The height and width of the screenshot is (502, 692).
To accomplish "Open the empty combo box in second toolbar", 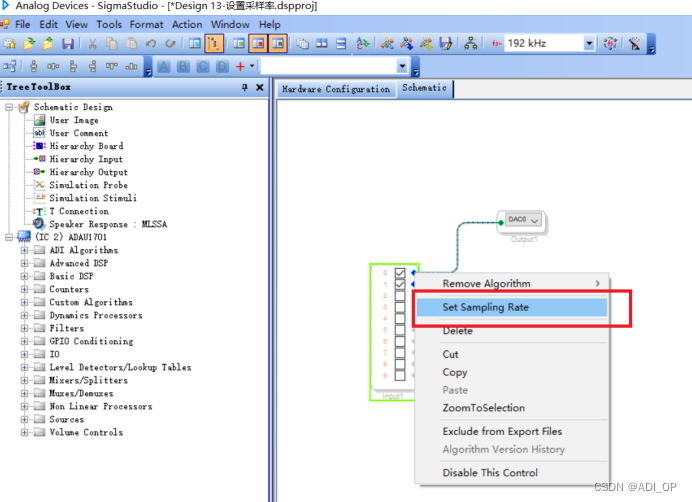I will [x=402, y=67].
